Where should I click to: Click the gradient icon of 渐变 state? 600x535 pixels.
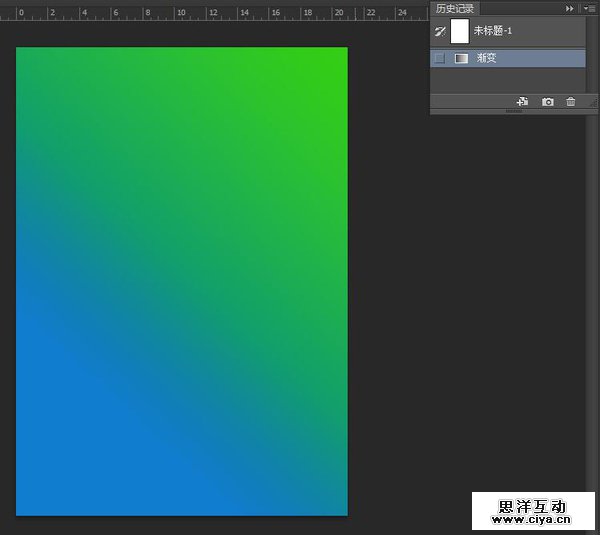(x=461, y=59)
